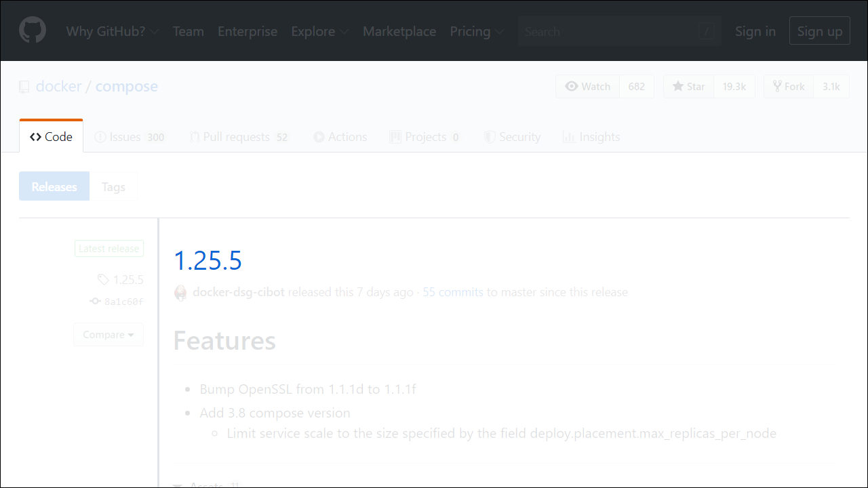Click the Sign up button
Image resolution: width=868 pixels, height=488 pixels.
pos(819,31)
